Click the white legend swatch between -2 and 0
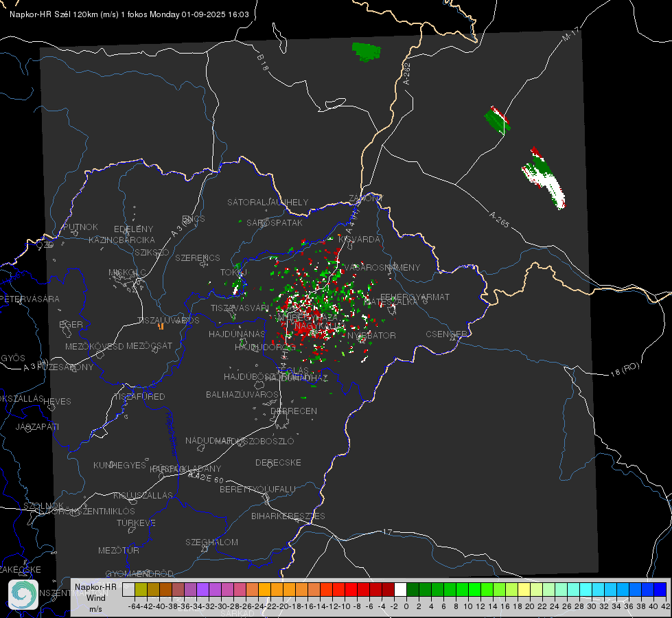Image resolution: width=672 pixels, height=618 pixels. 400,590
